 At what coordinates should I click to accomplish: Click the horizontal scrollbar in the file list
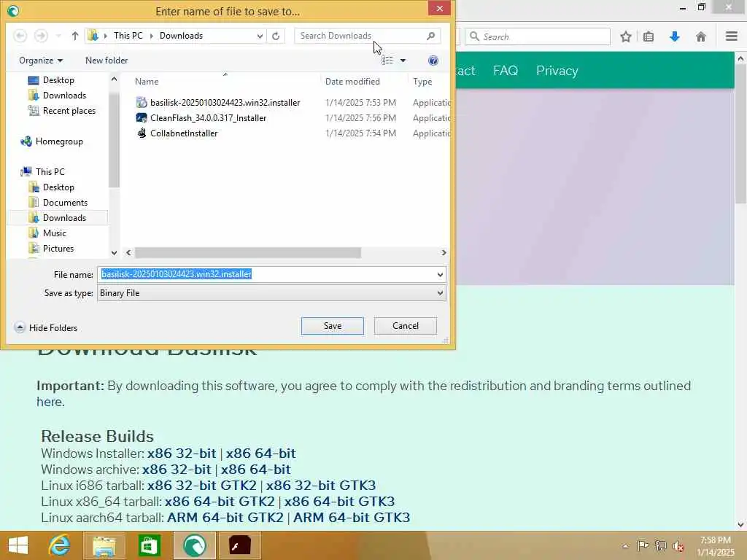pos(248,252)
